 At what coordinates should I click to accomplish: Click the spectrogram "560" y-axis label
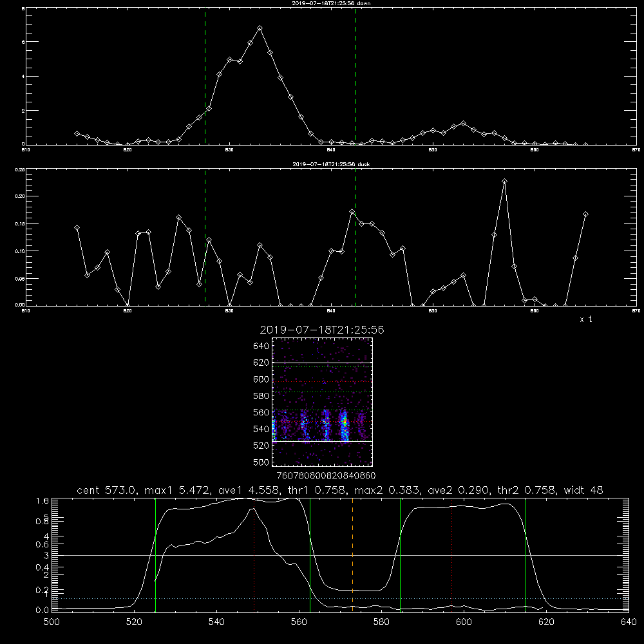coord(261,412)
